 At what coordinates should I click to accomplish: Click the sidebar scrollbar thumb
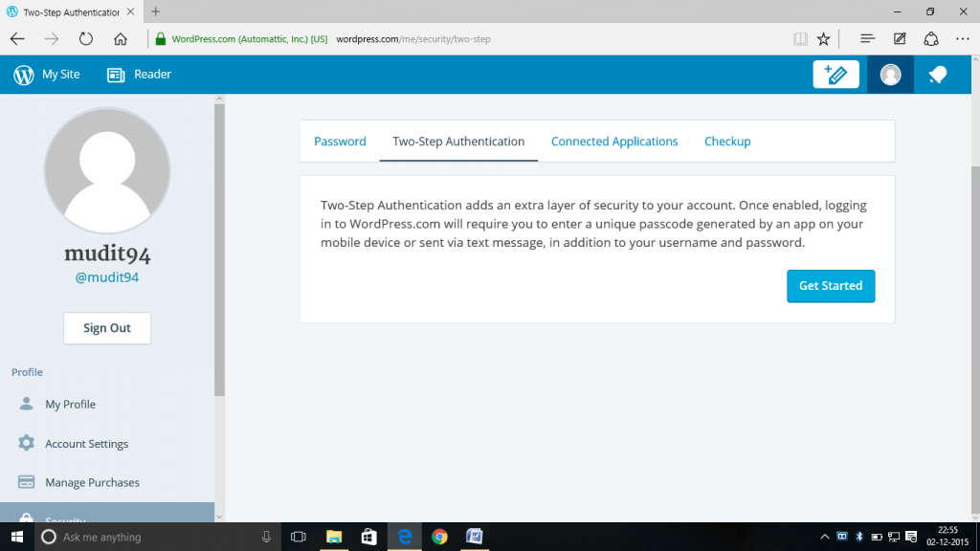pyautogui.click(x=219, y=250)
